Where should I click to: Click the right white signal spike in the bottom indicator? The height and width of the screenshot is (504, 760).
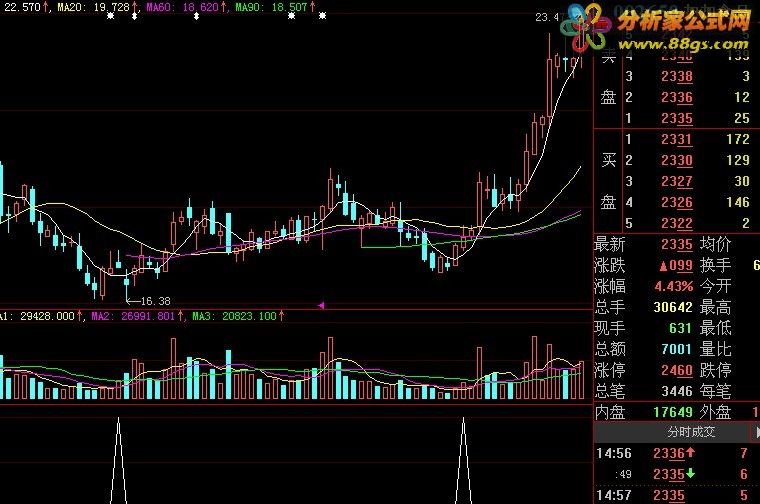point(463,460)
